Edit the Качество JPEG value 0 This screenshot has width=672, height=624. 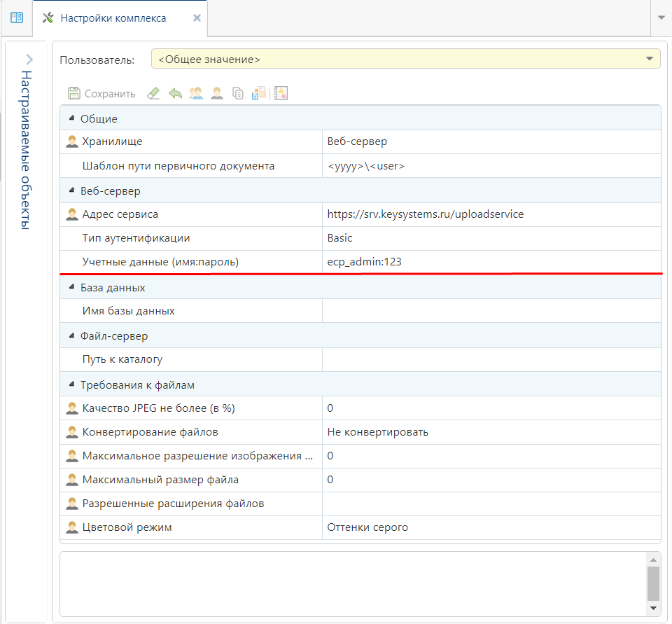[491, 408]
